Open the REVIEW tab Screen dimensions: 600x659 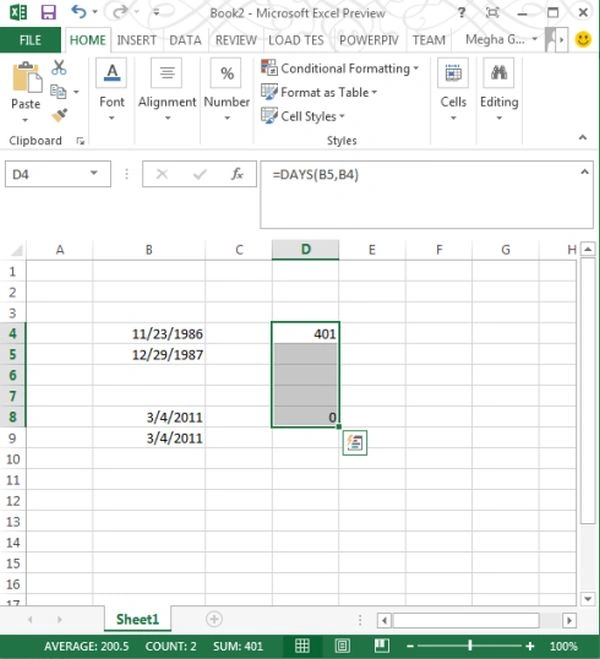coord(236,40)
